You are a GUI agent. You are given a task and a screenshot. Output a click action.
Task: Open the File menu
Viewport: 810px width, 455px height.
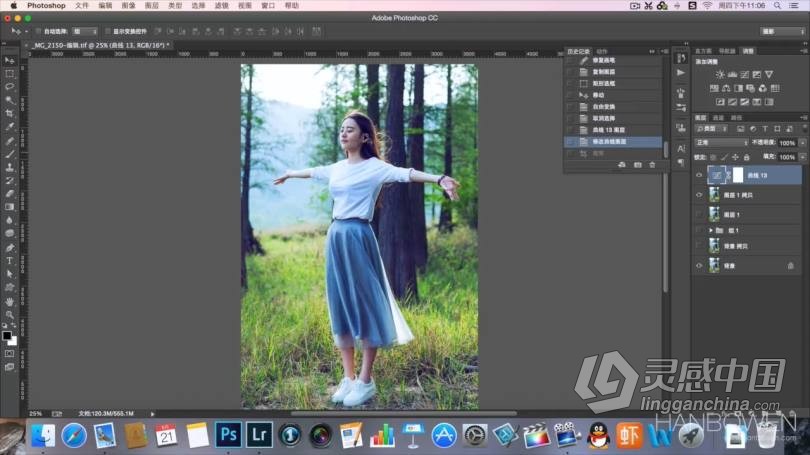[x=82, y=6]
